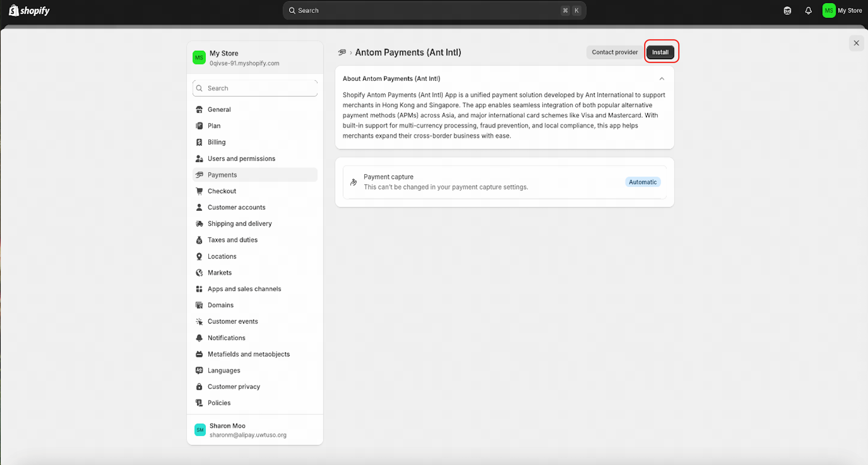Screen dimensions: 868x465
Task: Click the green MS avatar in the store card
Action: (199, 58)
